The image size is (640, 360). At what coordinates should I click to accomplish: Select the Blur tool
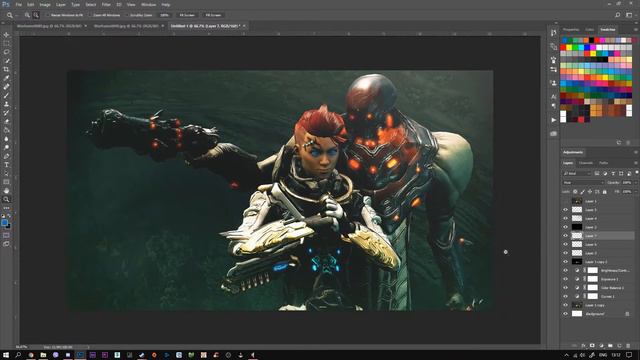tap(6, 139)
